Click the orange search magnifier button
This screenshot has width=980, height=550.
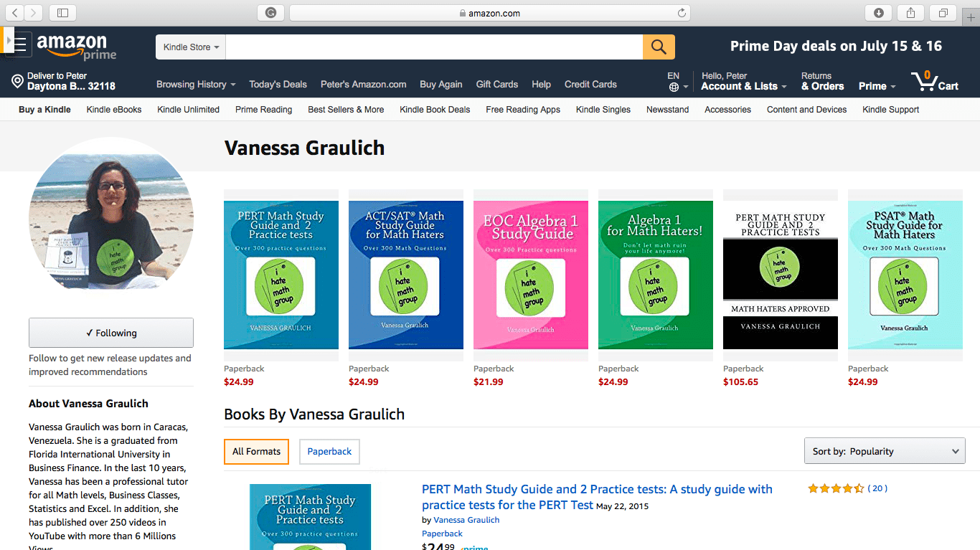(x=659, y=47)
